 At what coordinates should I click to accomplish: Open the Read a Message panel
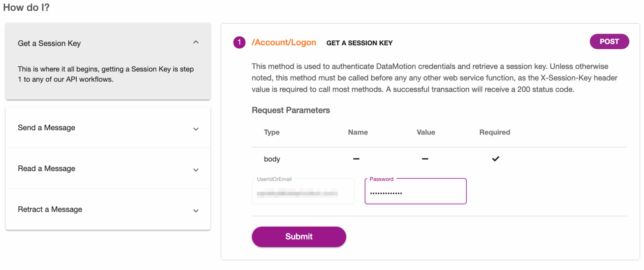click(47, 168)
